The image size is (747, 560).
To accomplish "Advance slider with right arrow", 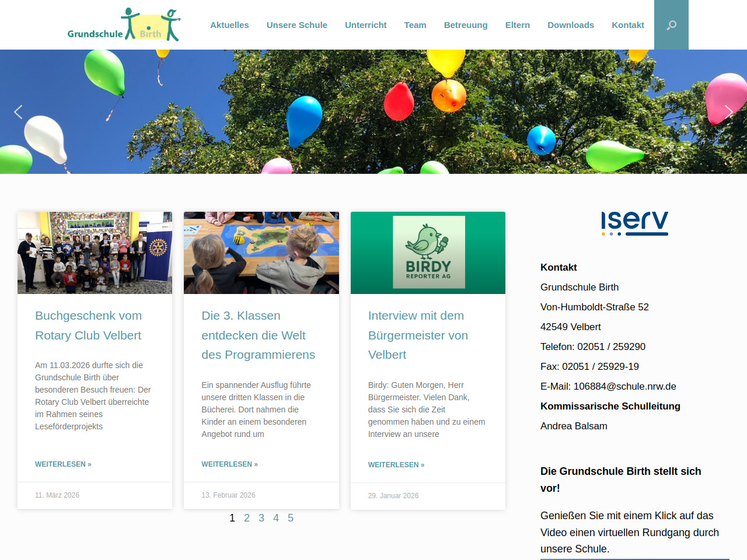I will (x=728, y=112).
